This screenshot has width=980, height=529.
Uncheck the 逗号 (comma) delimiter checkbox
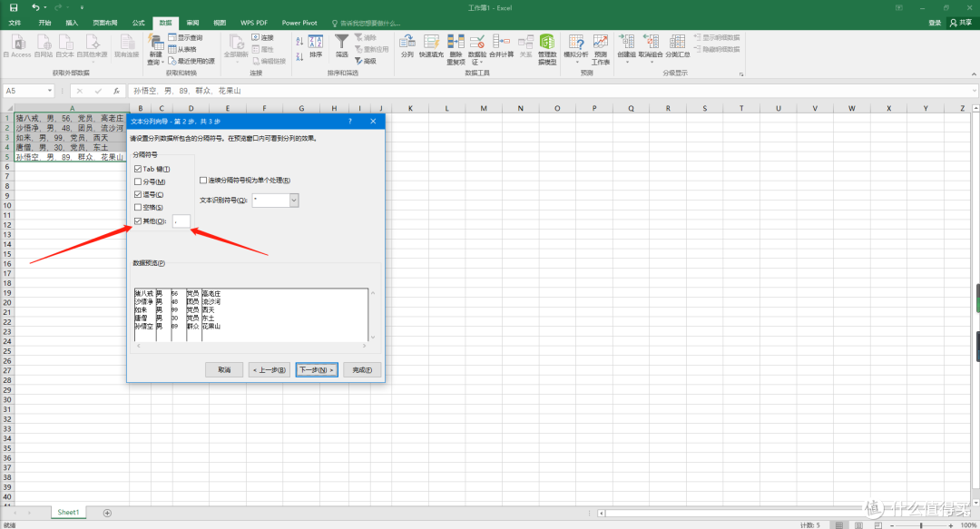click(x=138, y=194)
